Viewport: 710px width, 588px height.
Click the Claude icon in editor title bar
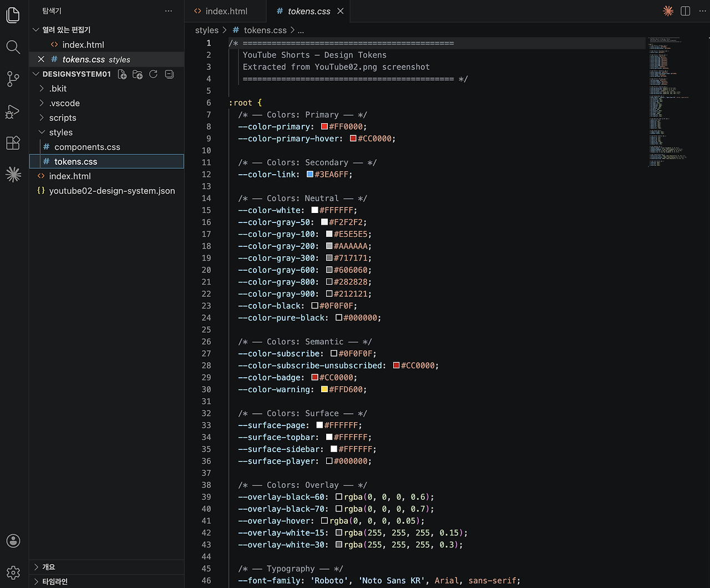tap(668, 11)
